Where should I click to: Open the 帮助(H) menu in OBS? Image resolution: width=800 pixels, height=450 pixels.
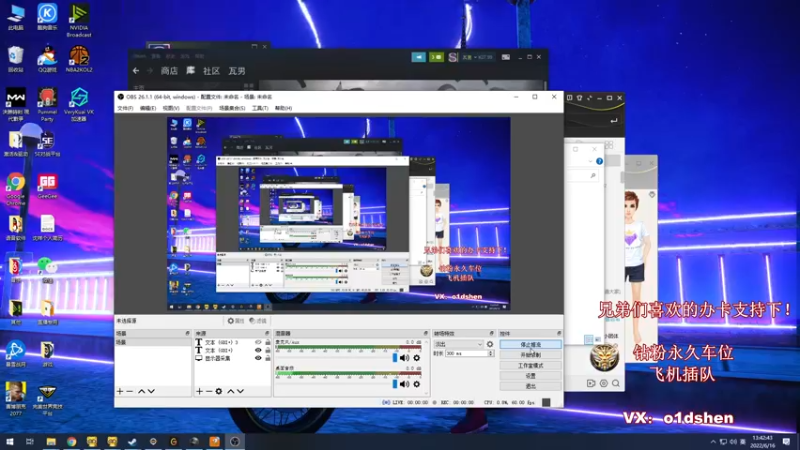coord(283,108)
